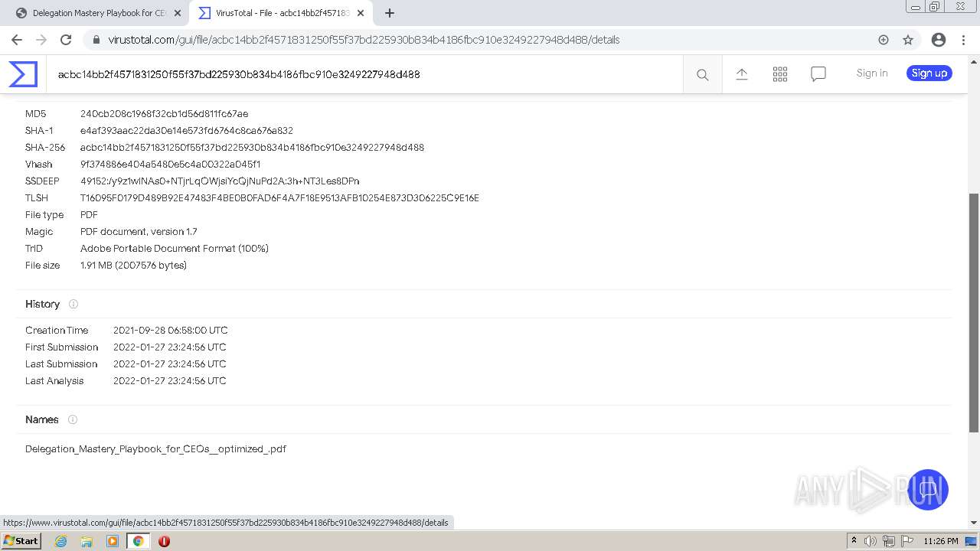Switch to Delegation Mastery Playbook tab
Viewport: 980px width, 551px height.
tap(98, 13)
